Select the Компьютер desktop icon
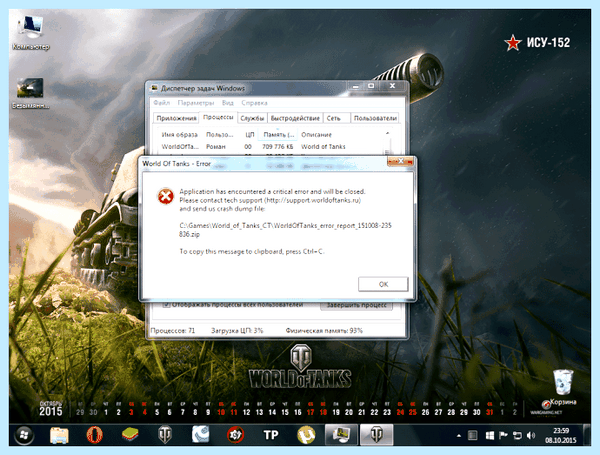 (31, 33)
